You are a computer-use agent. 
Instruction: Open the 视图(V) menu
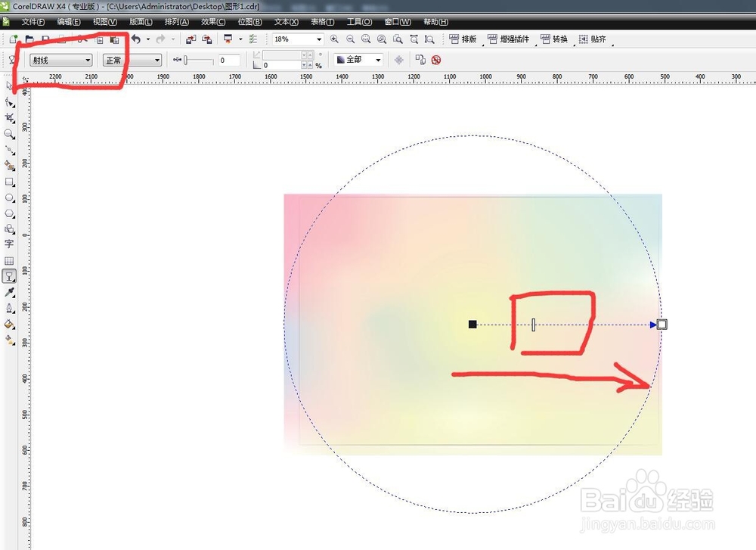pyautogui.click(x=105, y=22)
